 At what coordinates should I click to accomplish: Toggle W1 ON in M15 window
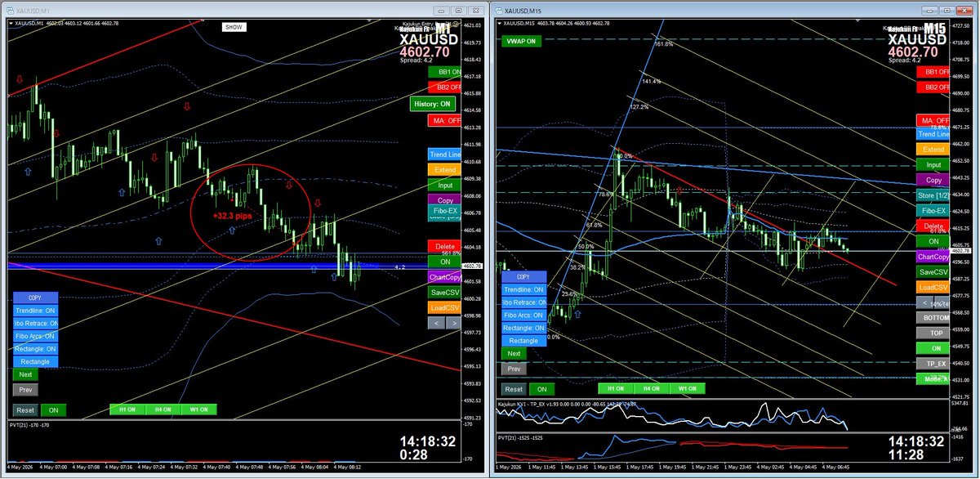(x=688, y=388)
